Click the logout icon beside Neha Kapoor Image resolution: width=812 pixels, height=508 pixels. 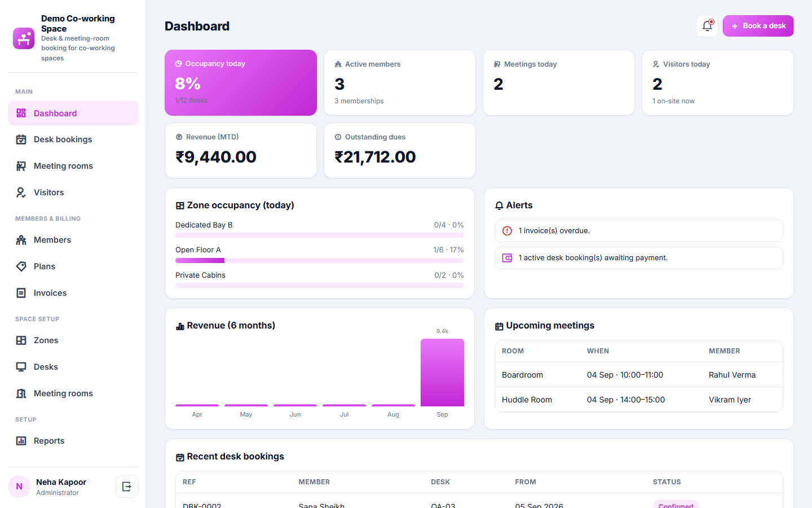[127, 487]
